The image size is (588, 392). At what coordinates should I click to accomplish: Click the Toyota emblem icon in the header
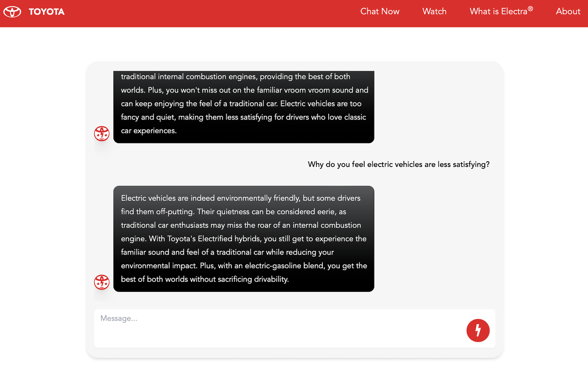[x=12, y=12]
